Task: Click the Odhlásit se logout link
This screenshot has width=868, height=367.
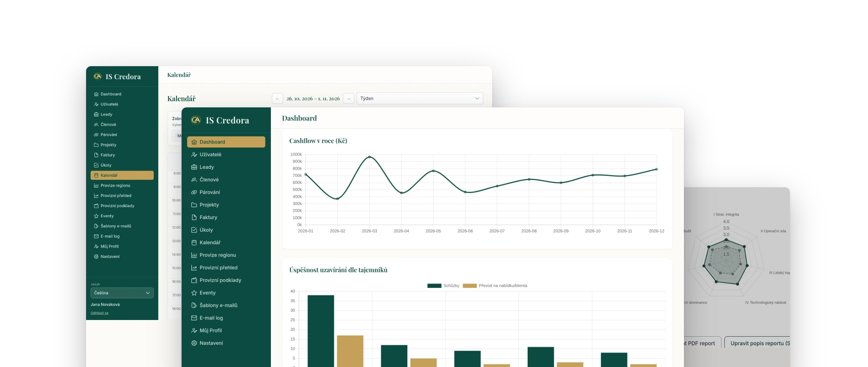Action: click(x=99, y=313)
